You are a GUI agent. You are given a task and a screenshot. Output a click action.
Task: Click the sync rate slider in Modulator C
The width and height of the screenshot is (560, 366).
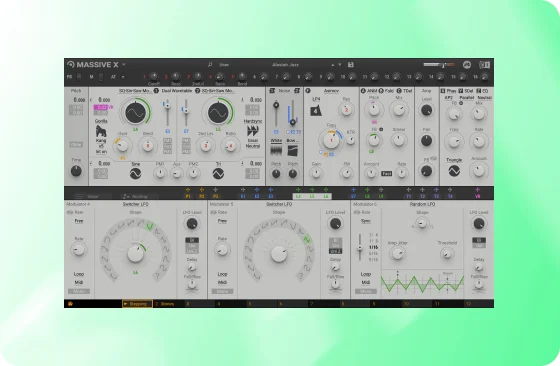[x=360, y=246]
